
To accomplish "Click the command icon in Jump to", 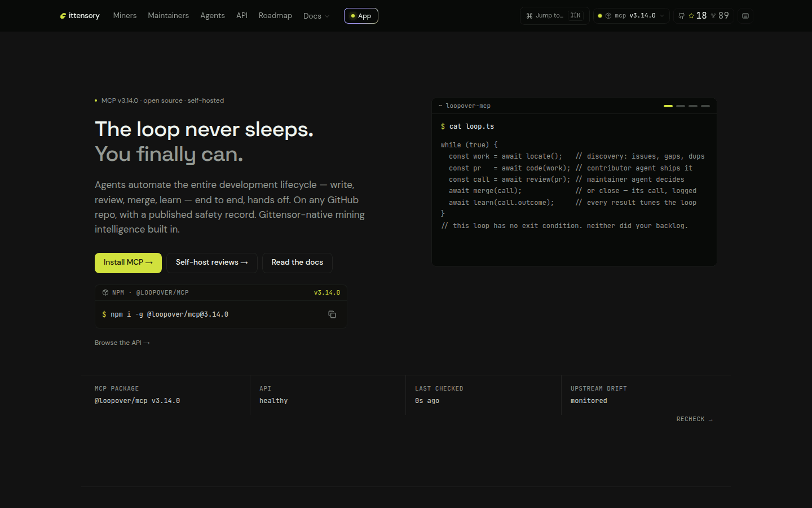I will pos(529,16).
